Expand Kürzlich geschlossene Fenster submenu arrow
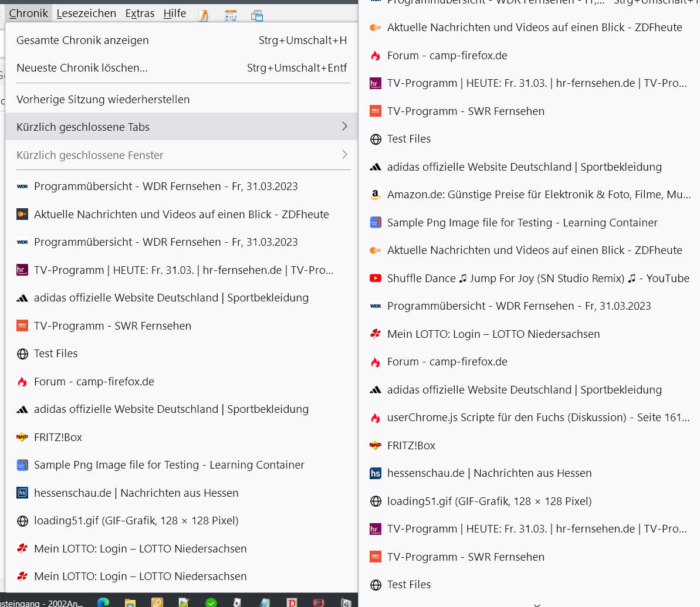Image resolution: width=700 pixels, height=607 pixels. click(344, 155)
